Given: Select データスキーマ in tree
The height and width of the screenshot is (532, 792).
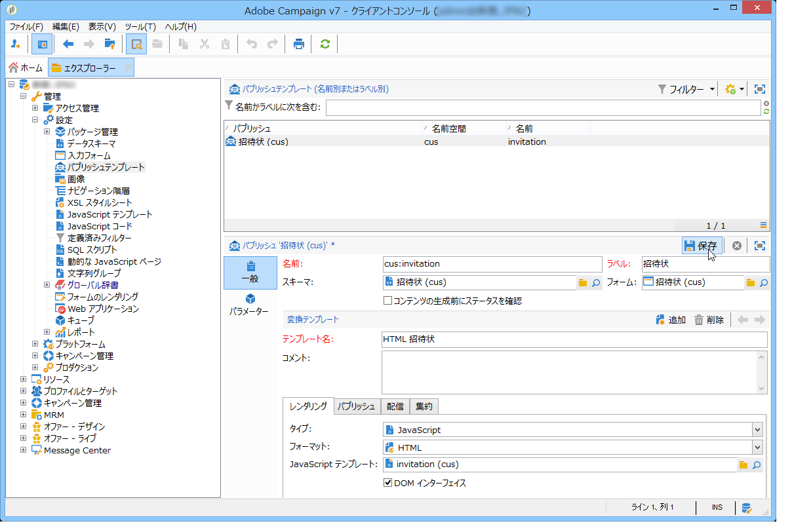Looking at the screenshot, I should coord(92,143).
